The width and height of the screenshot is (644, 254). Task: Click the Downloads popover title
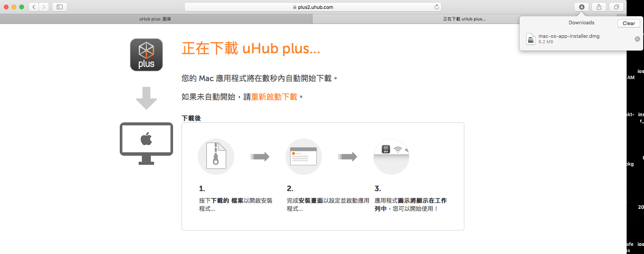pos(581,23)
